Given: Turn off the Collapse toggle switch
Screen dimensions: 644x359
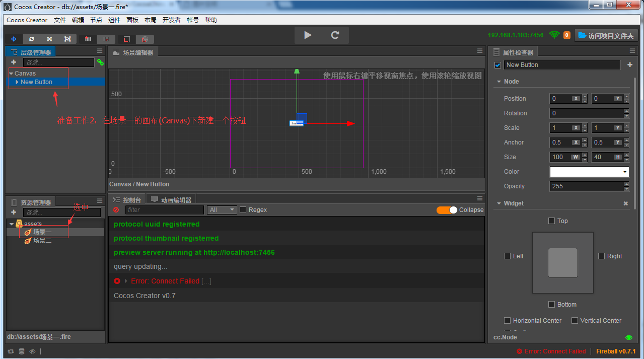Looking at the screenshot, I should [447, 210].
